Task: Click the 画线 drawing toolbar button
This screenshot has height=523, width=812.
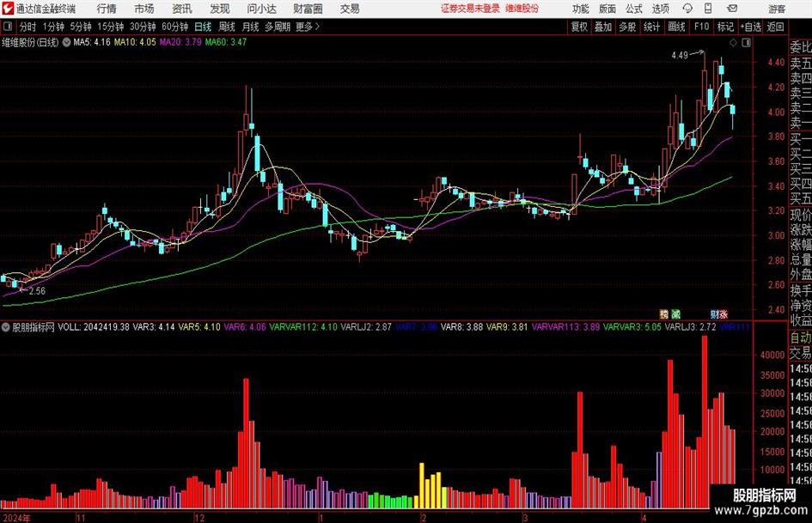Action: [676, 27]
